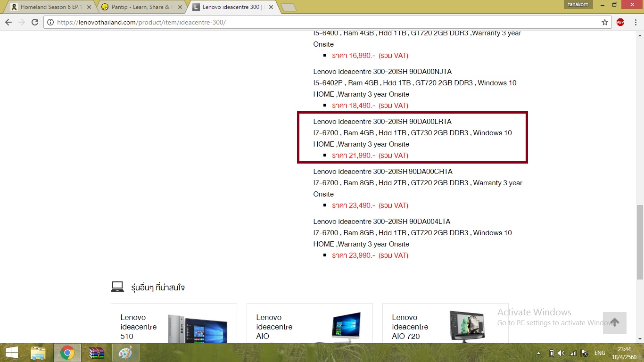The height and width of the screenshot is (362, 644).
Task: Open the volume tray icon
Action: (x=561, y=353)
